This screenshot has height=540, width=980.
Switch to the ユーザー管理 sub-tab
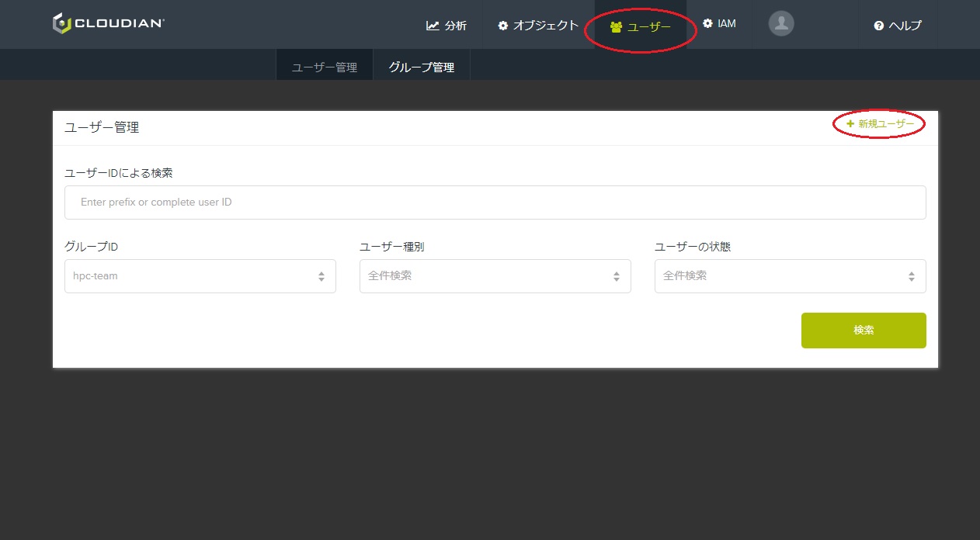click(324, 67)
